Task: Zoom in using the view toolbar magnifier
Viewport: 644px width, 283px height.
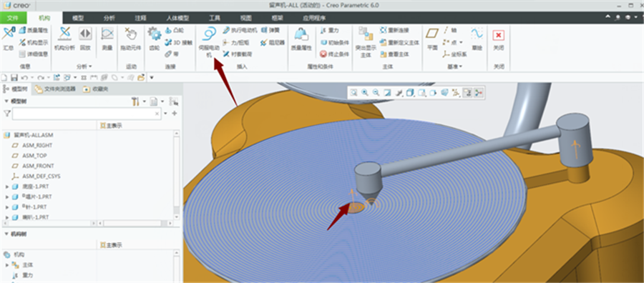Action: 365,93
